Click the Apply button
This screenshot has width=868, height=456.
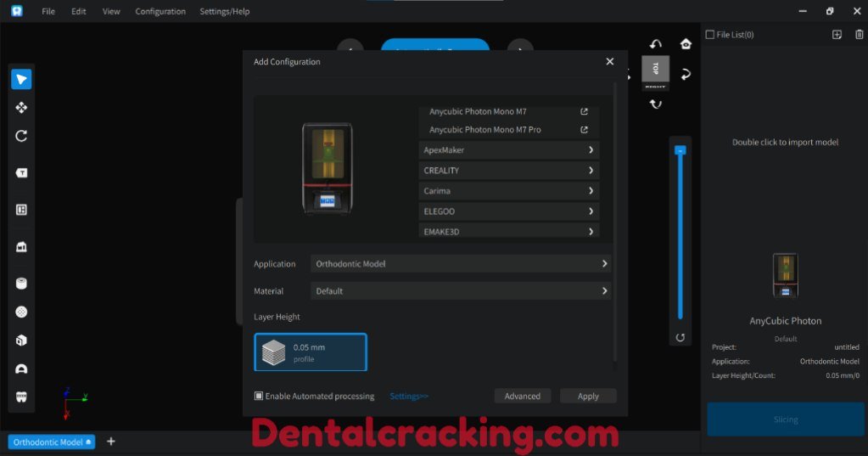click(x=588, y=396)
